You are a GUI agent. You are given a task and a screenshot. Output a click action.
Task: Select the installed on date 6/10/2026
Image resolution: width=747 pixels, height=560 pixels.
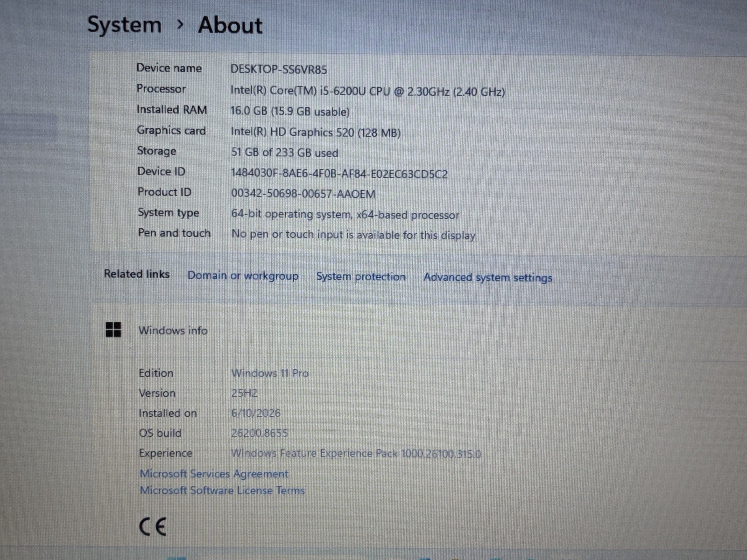pyautogui.click(x=256, y=413)
